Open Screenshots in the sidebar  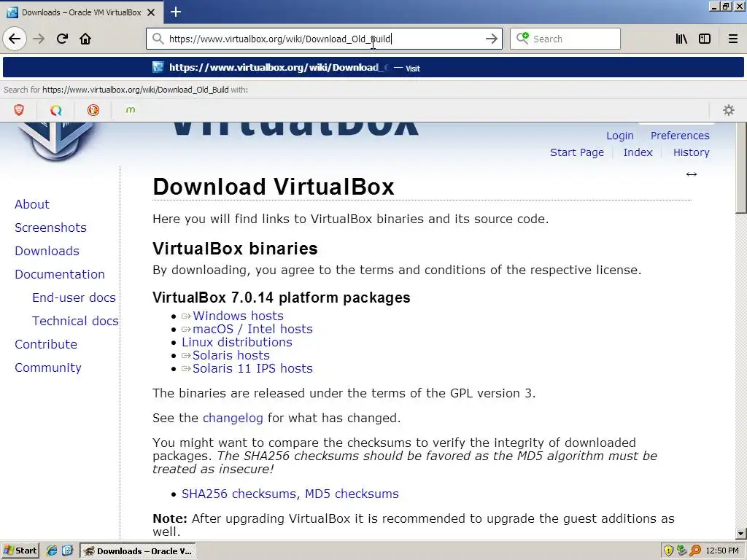point(50,227)
